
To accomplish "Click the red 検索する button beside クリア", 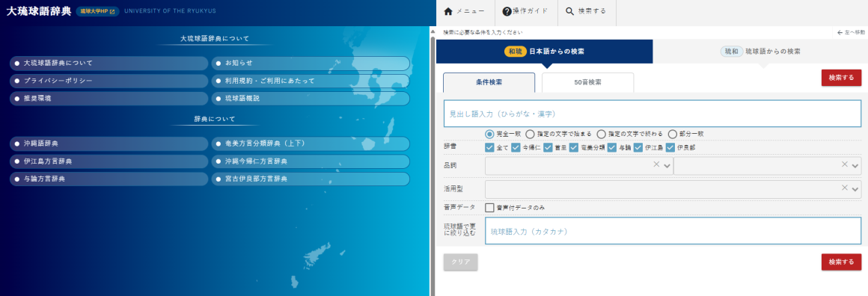I will 841,262.
